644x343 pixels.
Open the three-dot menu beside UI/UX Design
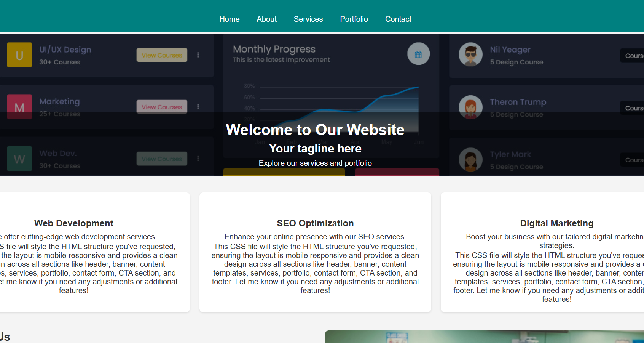tap(198, 55)
